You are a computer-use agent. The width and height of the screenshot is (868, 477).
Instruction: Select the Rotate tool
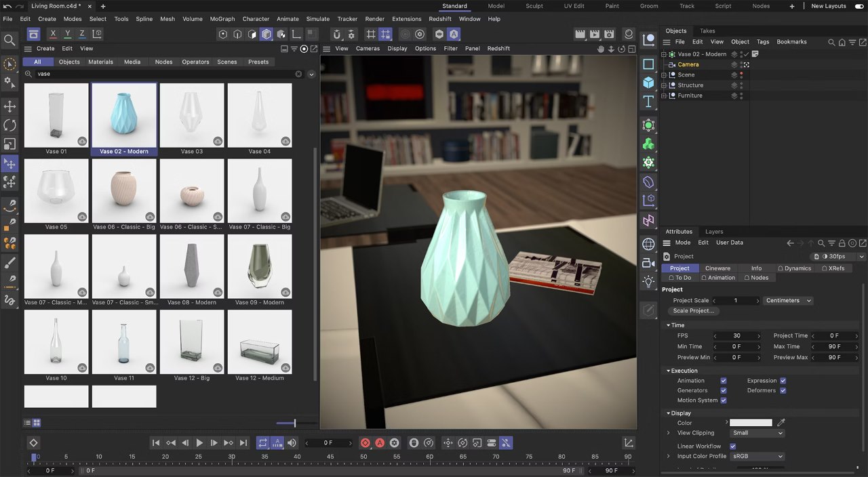pyautogui.click(x=9, y=125)
